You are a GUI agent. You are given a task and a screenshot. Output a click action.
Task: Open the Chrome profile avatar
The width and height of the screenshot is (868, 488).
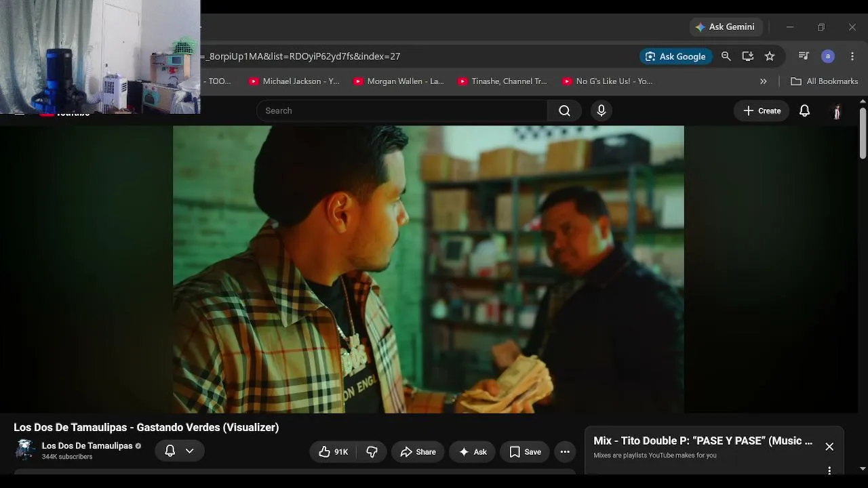[828, 56]
